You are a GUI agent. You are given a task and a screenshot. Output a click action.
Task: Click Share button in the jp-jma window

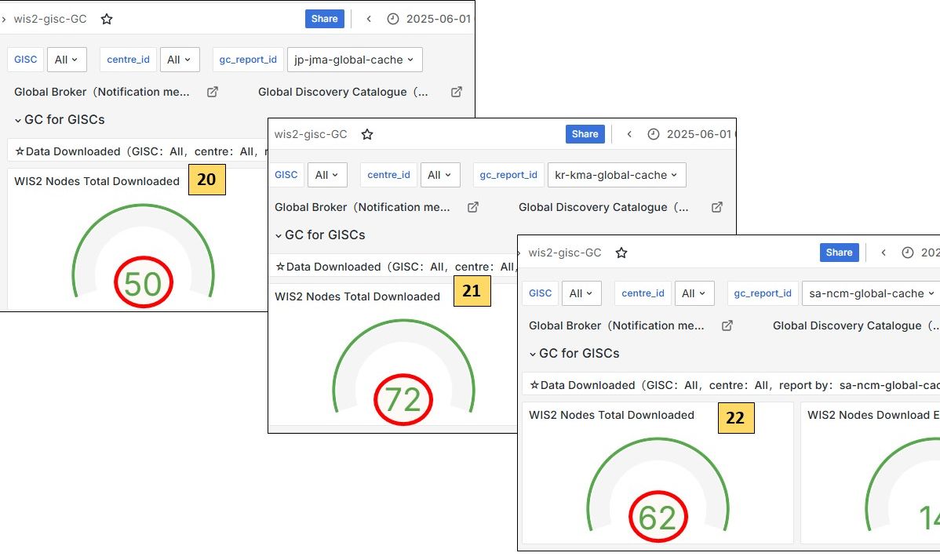point(324,19)
